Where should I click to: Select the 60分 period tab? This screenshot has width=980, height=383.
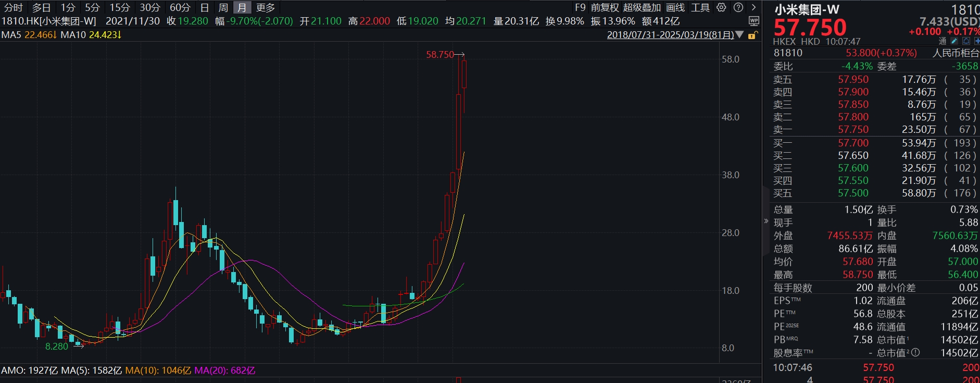180,7
